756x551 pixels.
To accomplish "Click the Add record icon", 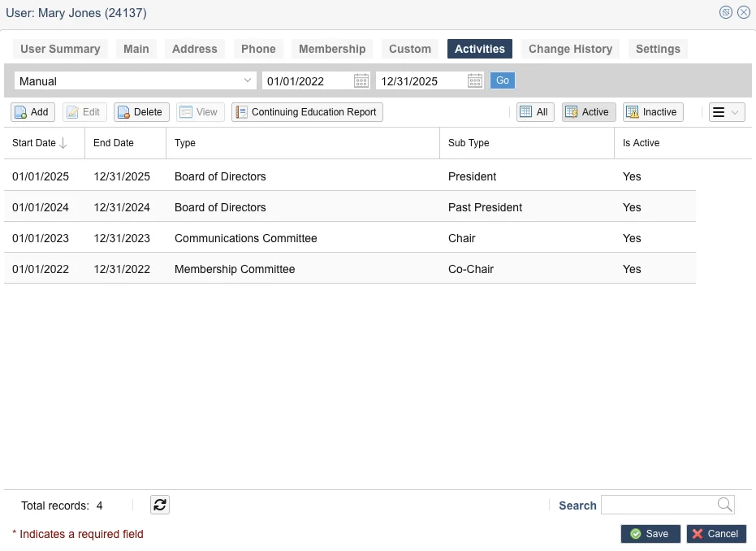I will pos(32,111).
